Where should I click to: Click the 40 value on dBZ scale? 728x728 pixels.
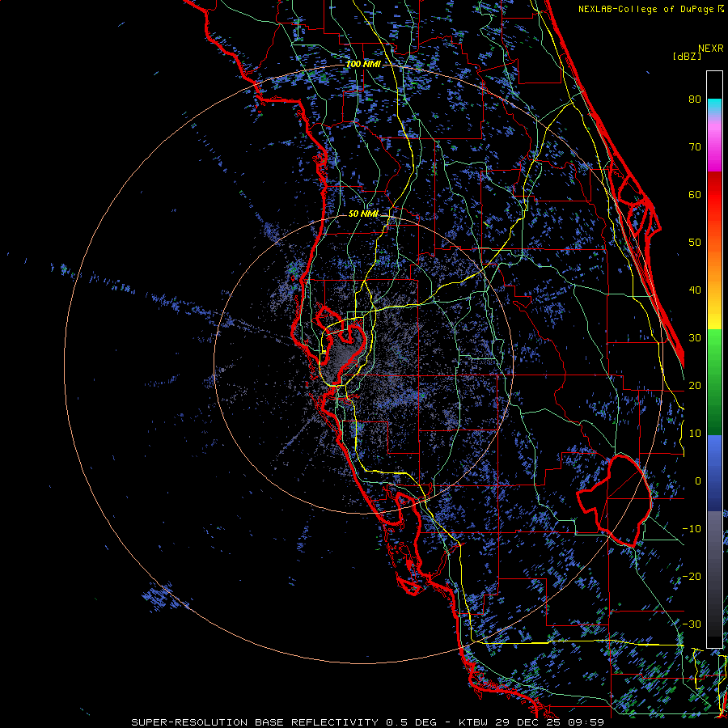(695, 290)
